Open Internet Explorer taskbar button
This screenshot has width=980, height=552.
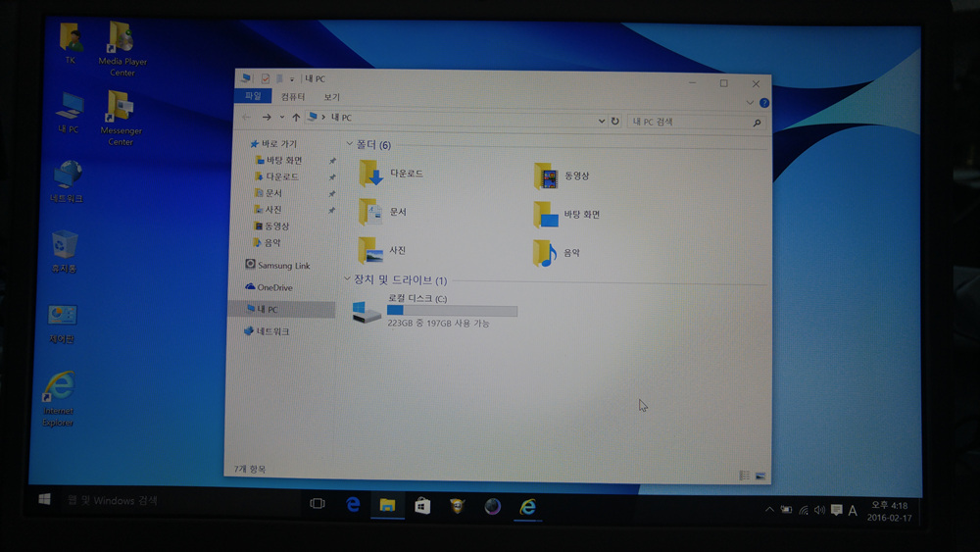[x=528, y=507]
